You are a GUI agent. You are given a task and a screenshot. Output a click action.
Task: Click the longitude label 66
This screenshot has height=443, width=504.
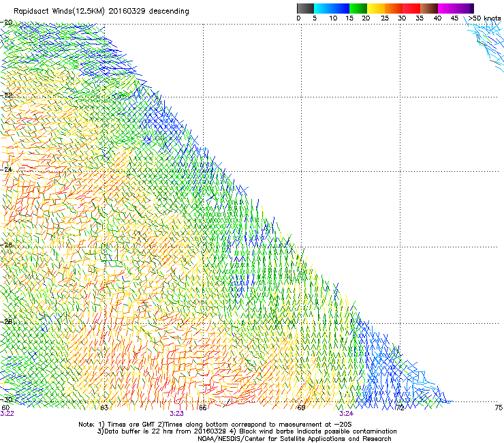tap(203, 408)
